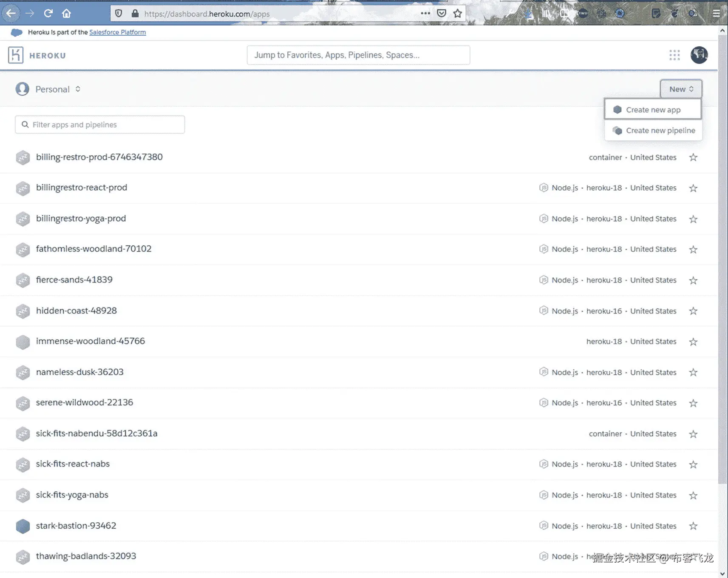Focus the Jump to Favorites, Apps, Pipelines search box
Screen dimensions: 728x578
pyautogui.click(x=358, y=55)
